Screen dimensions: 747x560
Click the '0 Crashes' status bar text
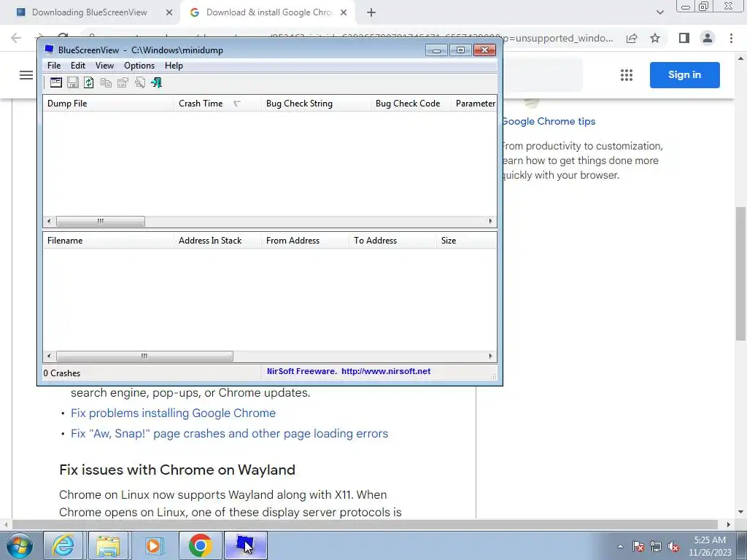click(62, 373)
